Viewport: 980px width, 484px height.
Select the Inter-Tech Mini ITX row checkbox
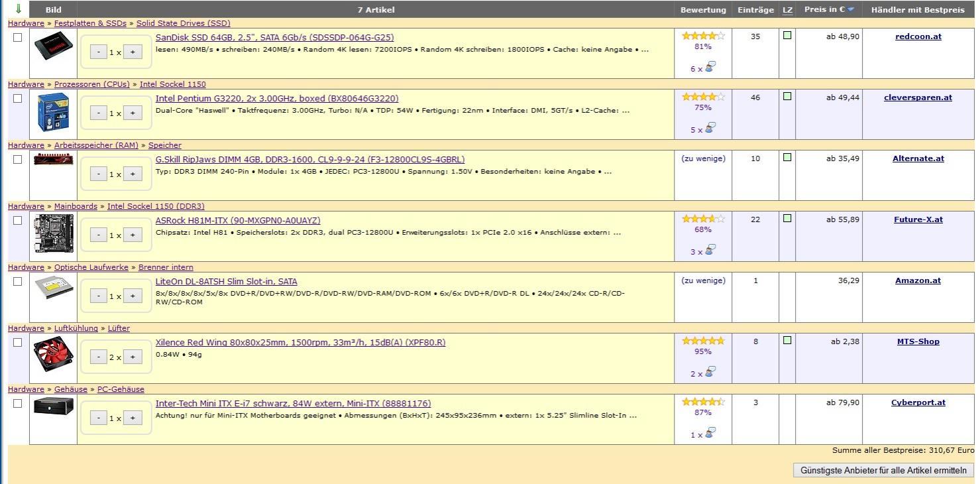click(18, 403)
